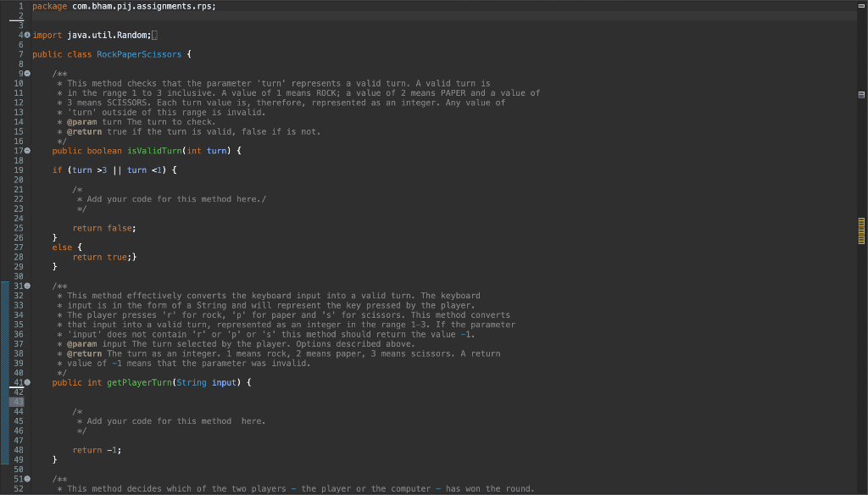
Task: Toggle the fold marker beside the import statement
Action: click(x=26, y=35)
